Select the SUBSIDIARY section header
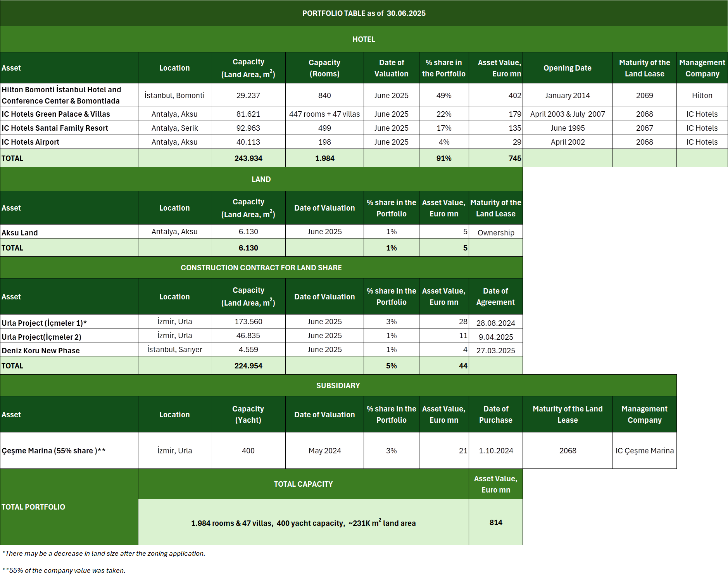Screen dimensions: 728x579 [x=338, y=385]
